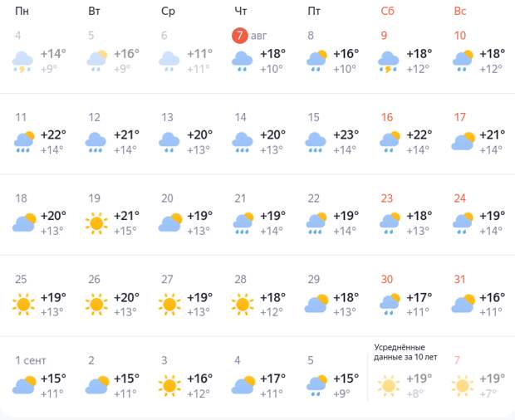Open the forecast for Sunday the 24th

(460, 198)
